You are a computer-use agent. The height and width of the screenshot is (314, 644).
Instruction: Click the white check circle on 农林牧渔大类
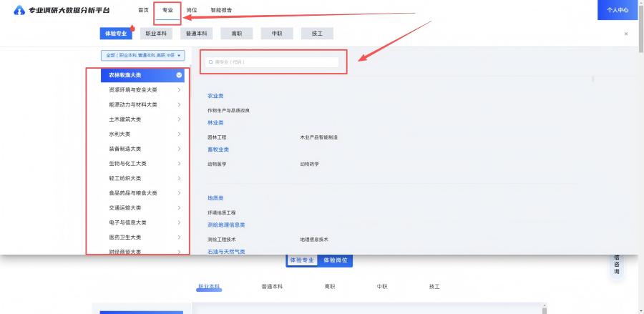(179, 75)
